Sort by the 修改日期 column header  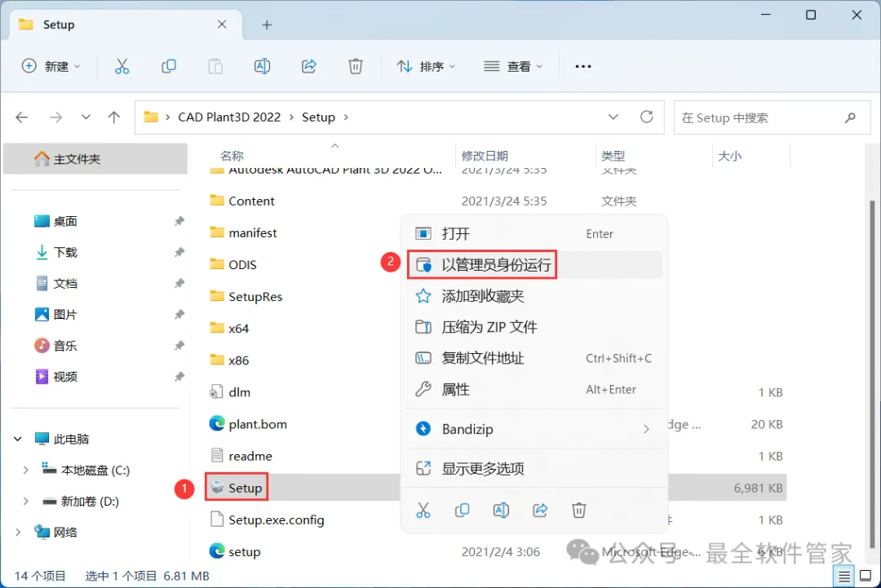(485, 156)
